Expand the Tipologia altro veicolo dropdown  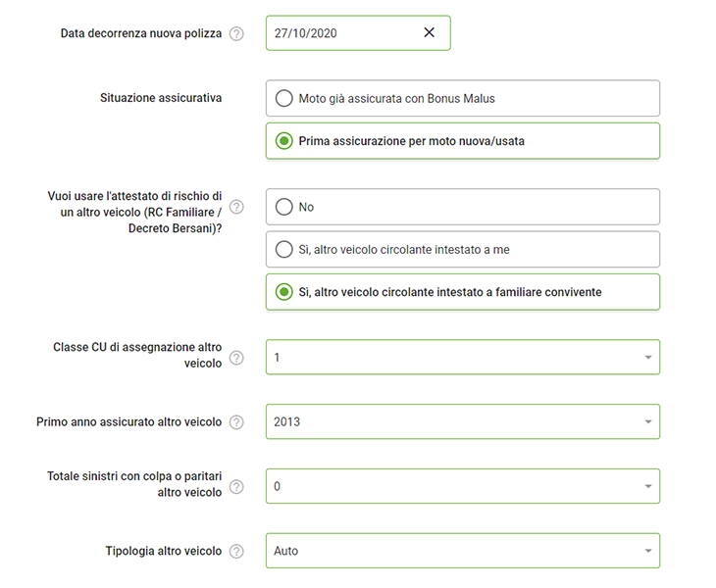point(462,551)
